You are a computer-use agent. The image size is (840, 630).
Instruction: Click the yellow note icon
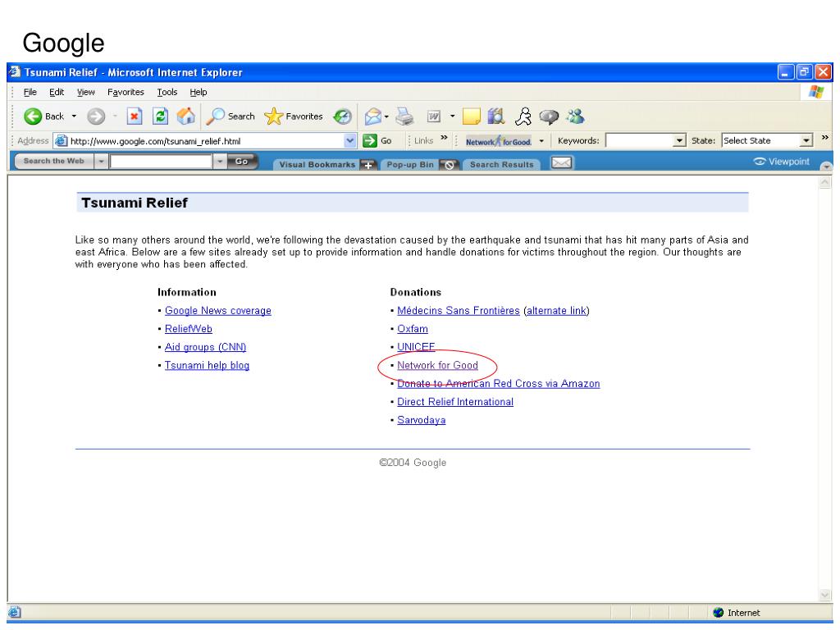tap(471, 116)
